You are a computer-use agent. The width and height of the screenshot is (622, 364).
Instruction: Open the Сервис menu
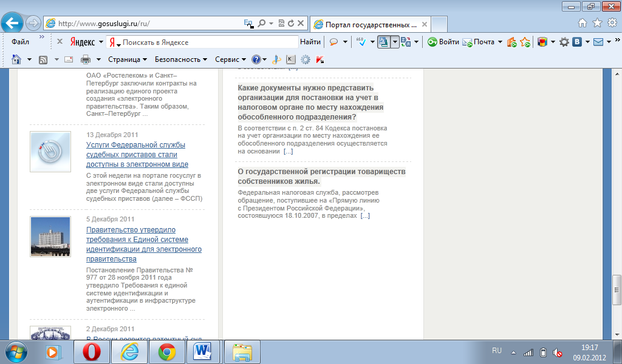(230, 59)
